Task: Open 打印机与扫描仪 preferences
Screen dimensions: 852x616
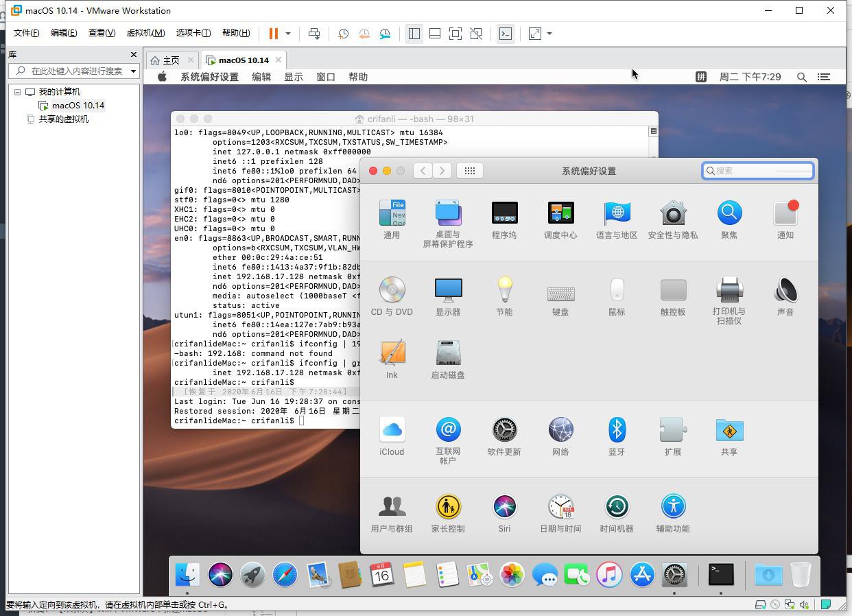Action: [x=729, y=300]
